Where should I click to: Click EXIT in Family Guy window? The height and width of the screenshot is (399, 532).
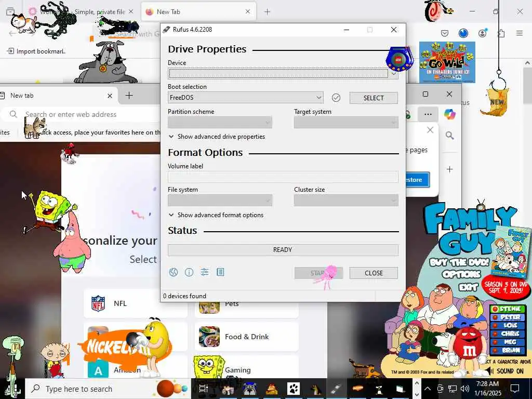468,288
